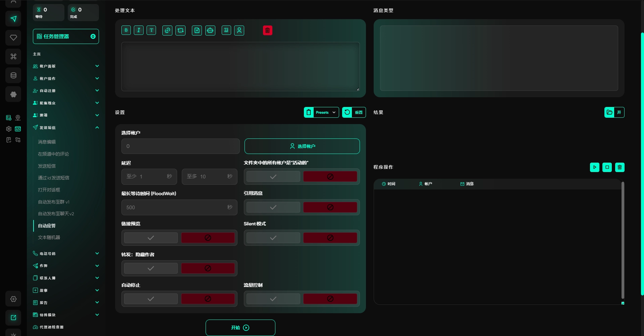Delete log with 程序操作 trash icon
The image size is (644, 336).
pyautogui.click(x=620, y=167)
